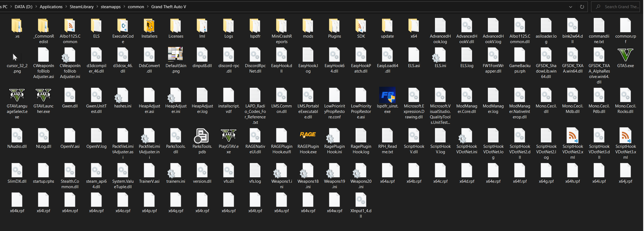Select the file name "HeapAdjuster.asi"
This screenshot has height=231, width=644.
pos(149,109)
